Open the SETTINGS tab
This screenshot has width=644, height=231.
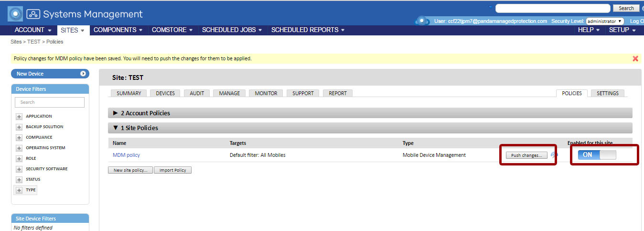pyautogui.click(x=608, y=93)
